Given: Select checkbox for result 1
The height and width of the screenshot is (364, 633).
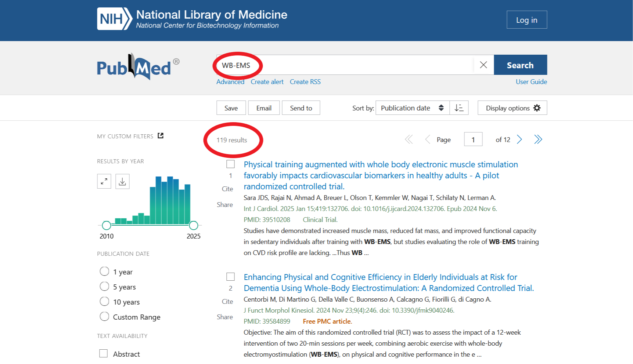Looking at the screenshot, I should click(231, 164).
